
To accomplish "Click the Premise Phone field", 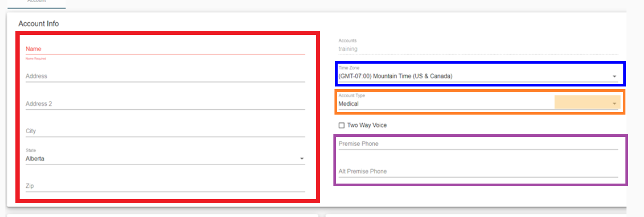I will tap(478, 144).
